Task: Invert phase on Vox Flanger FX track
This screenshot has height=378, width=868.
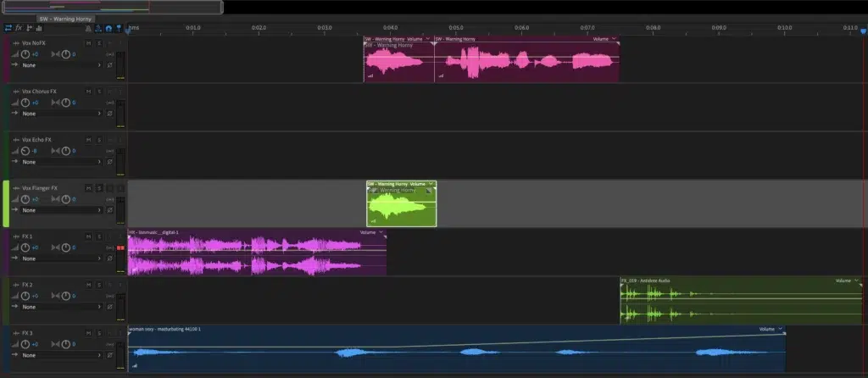Action: pos(109,210)
